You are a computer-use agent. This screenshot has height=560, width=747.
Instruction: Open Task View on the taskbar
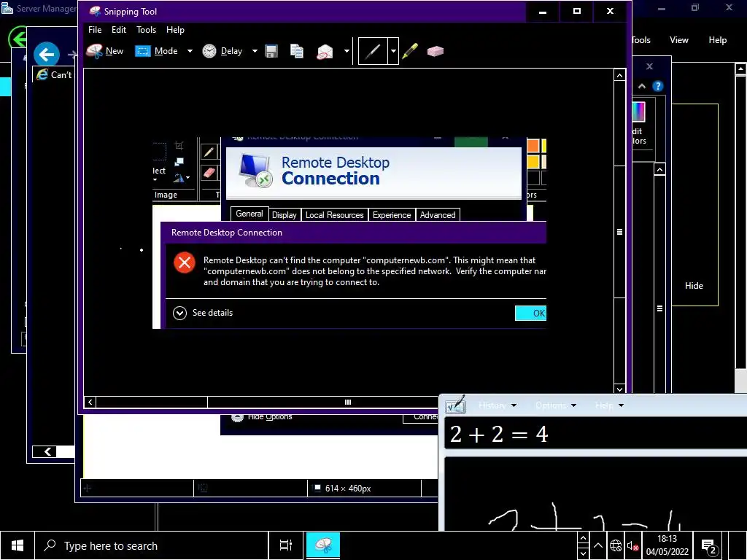click(x=286, y=545)
